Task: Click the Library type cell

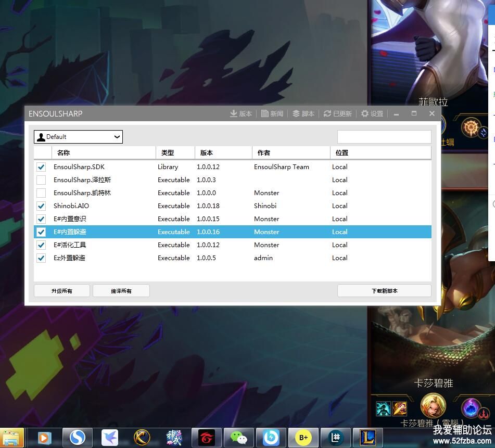Action: click(x=168, y=167)
